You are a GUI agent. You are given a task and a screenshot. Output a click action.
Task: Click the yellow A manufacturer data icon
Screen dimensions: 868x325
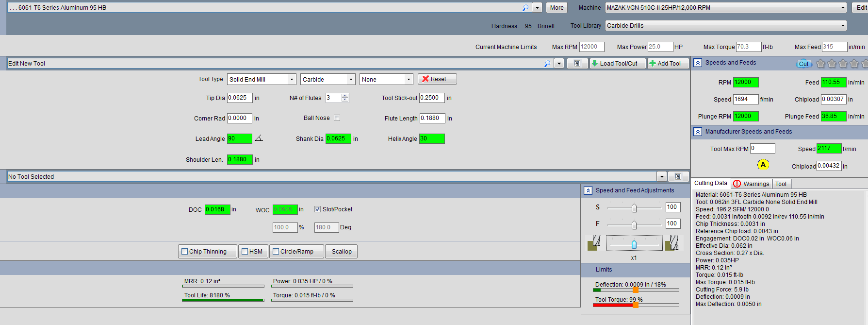coord(763,165)
